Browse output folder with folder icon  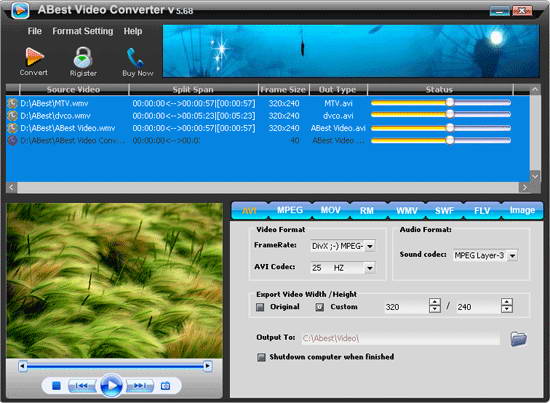(518, 338)
